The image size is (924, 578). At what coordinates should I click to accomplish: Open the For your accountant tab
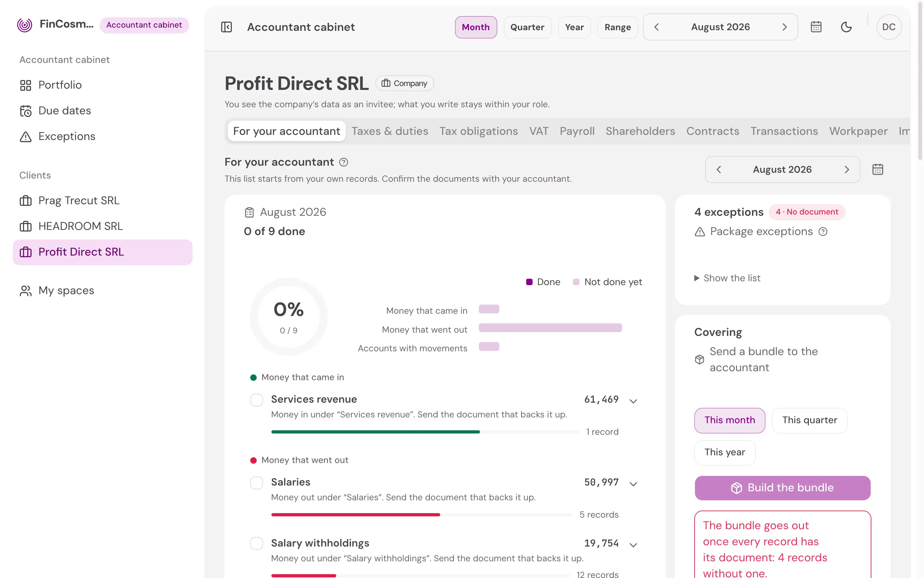287,132
